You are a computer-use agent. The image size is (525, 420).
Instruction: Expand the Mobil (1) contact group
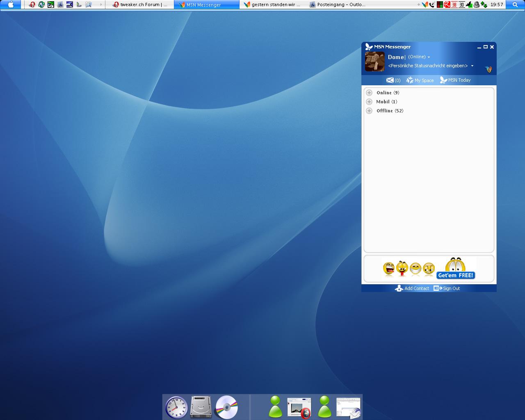click(x=369, y=102)
